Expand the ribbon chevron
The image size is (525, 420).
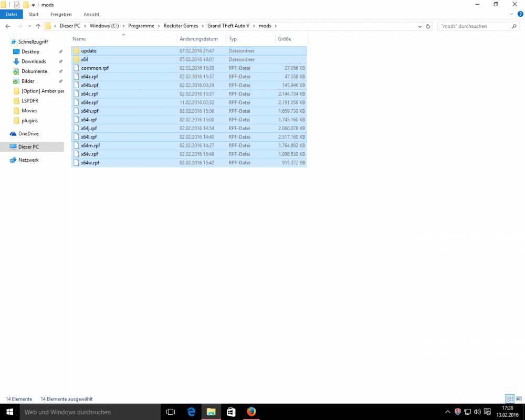[511, 14]
